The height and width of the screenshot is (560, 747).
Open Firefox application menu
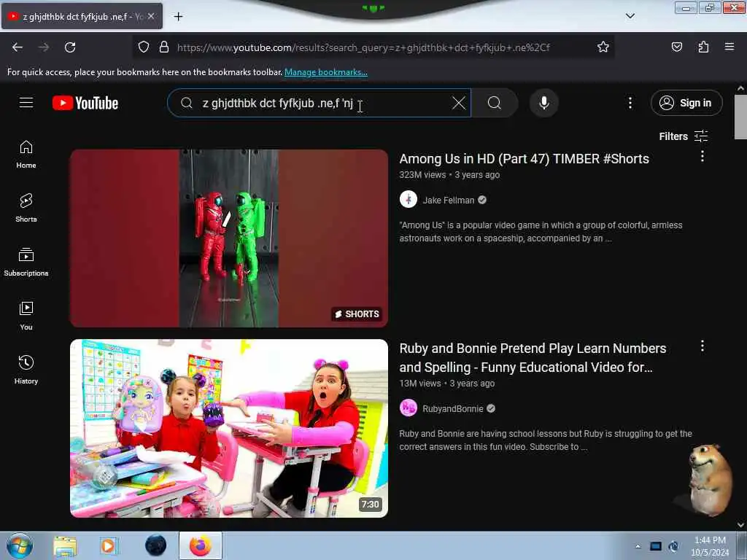pos(729,47)
